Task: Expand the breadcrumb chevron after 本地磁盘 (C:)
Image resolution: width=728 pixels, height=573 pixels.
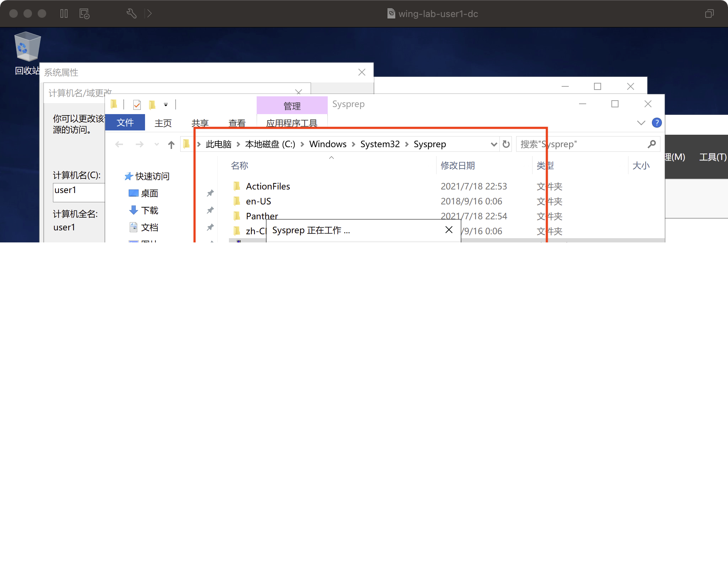Action: click(302, 144)
